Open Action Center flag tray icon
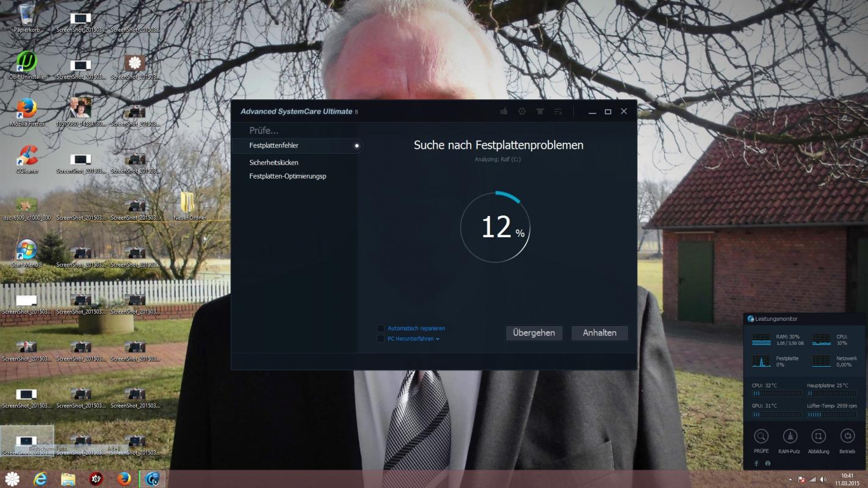This screenshot has height=488, width=868. (801, 479)
